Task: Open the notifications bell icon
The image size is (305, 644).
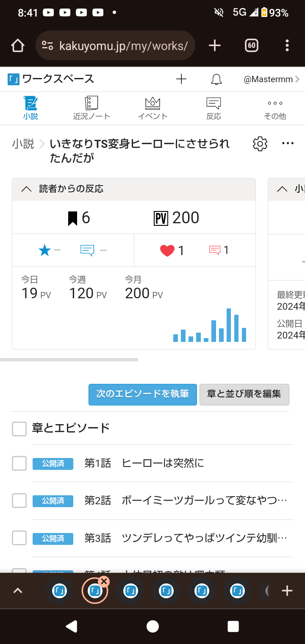Action: (216, 79)
